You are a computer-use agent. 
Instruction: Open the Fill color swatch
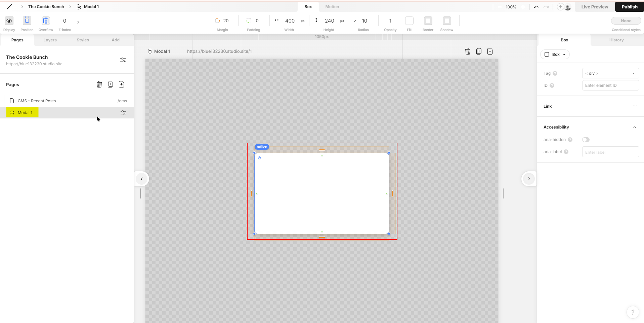point(409,21)
